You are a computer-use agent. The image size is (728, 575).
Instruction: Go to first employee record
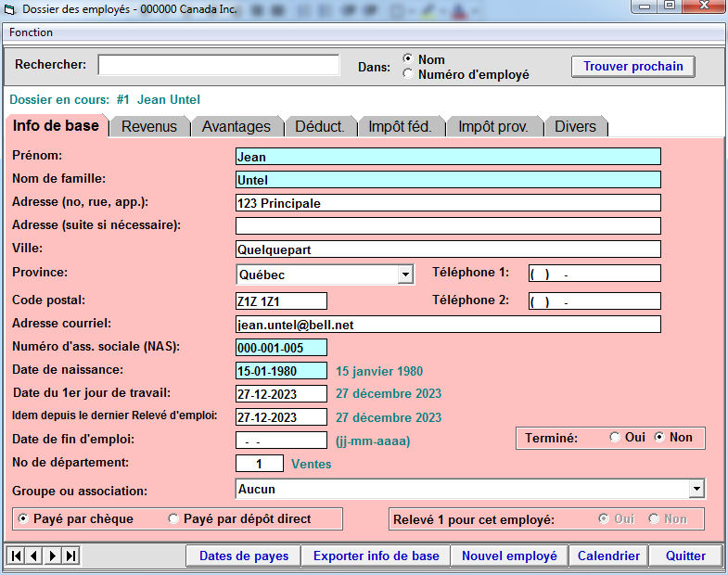point(16,556)
